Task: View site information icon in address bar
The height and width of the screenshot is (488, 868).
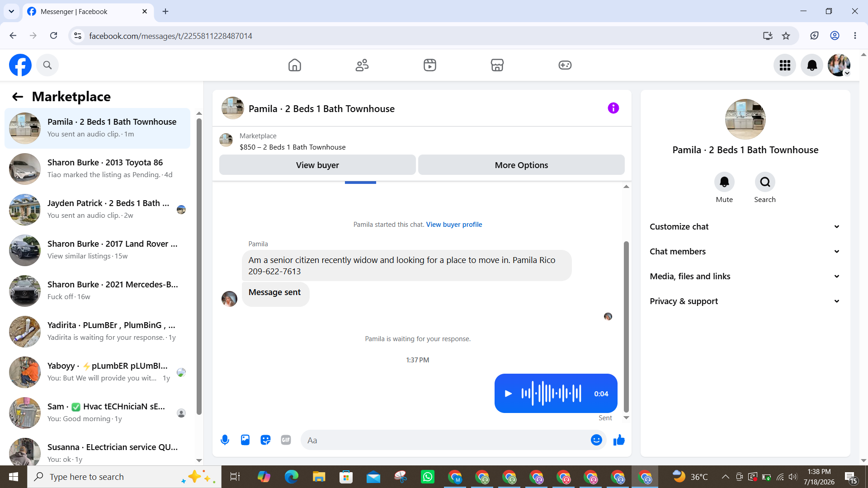Action: point(78,36)
